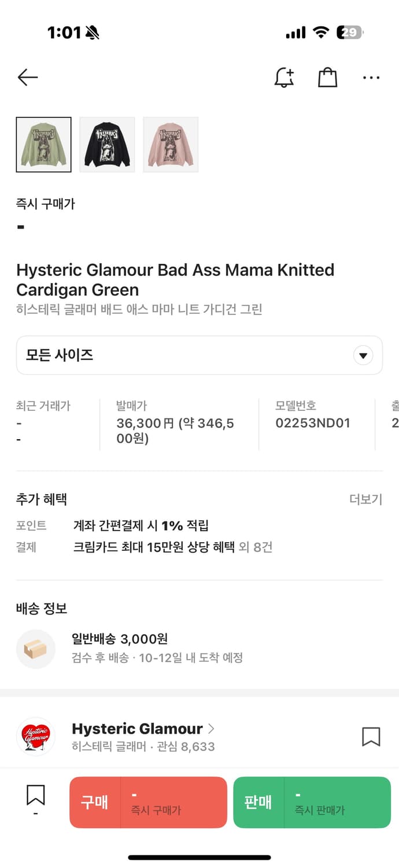Select the black cardigan color variant

[x=107, y=145]
